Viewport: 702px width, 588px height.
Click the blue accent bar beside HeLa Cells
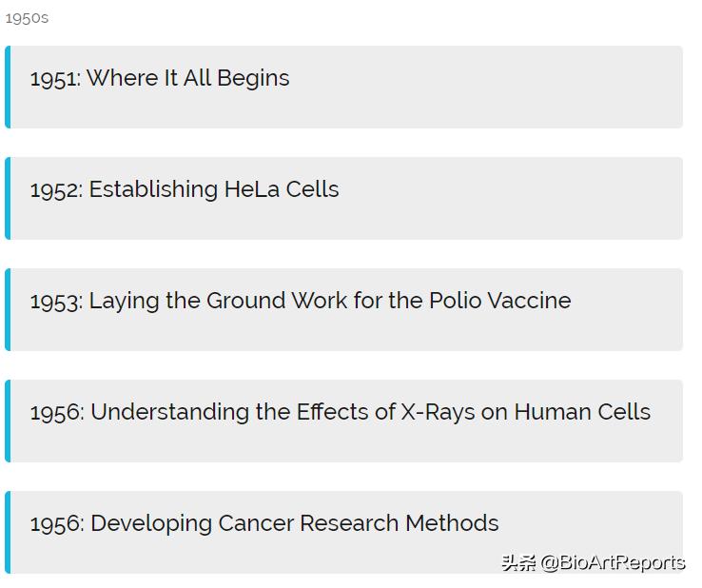[x=8, y=198]
